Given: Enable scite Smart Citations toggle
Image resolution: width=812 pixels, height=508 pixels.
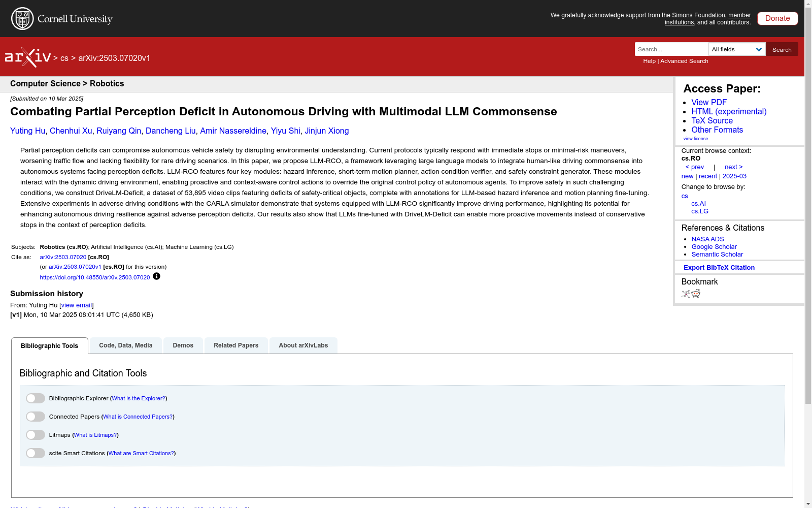Looking at the screenshot, I should pyautogui.click(x=36, y=453).
